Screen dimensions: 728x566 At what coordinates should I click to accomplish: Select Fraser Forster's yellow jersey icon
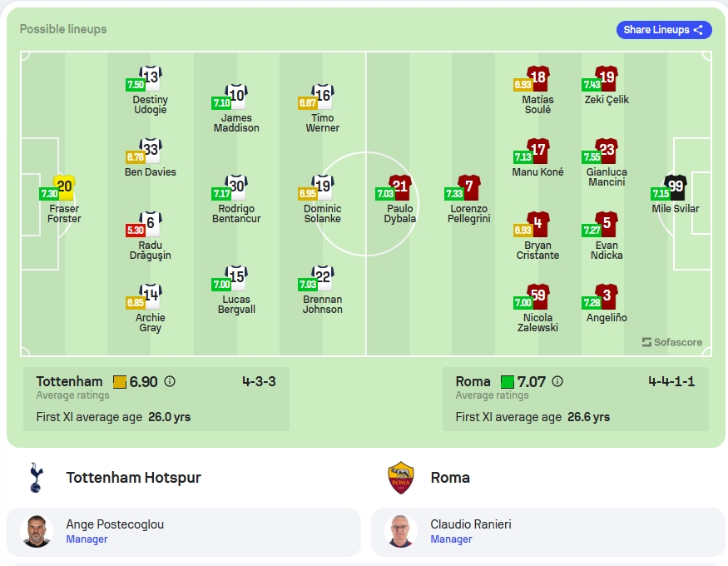[65, 187]
